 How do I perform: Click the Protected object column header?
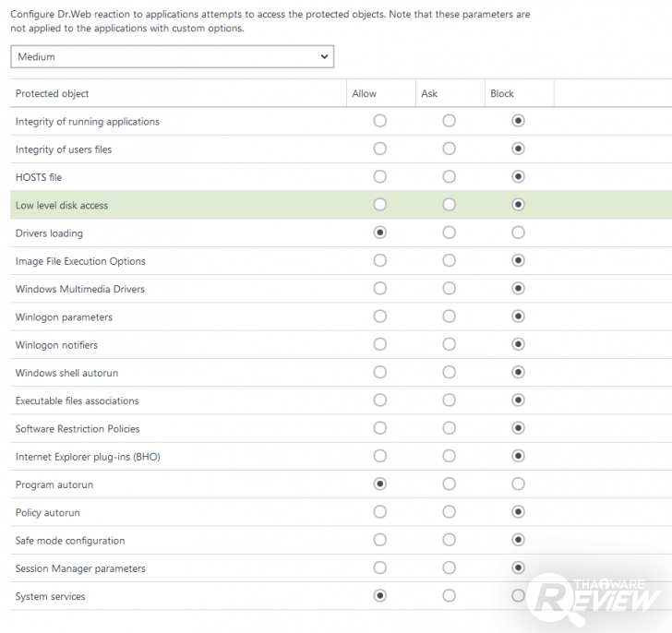click(x=53, y=93)
